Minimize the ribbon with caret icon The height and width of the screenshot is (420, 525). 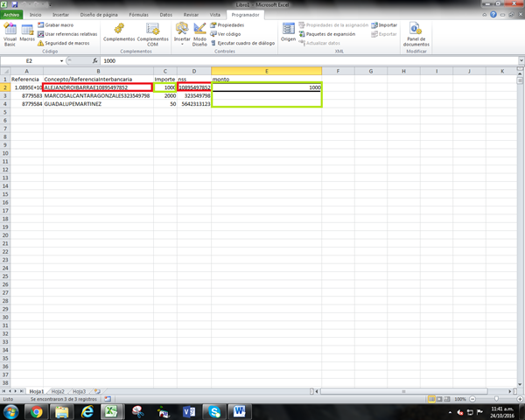(x=485, y=14)
